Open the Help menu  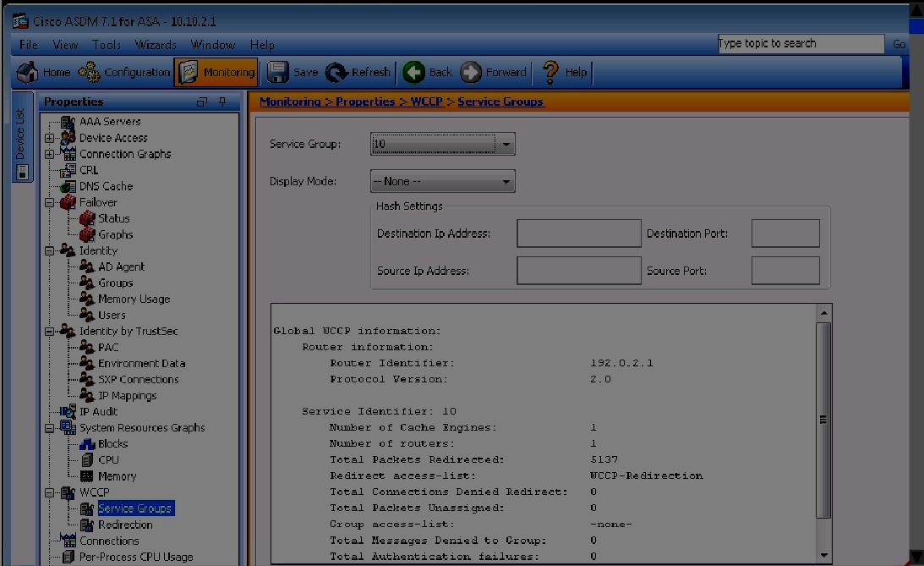tap(262, 45)
